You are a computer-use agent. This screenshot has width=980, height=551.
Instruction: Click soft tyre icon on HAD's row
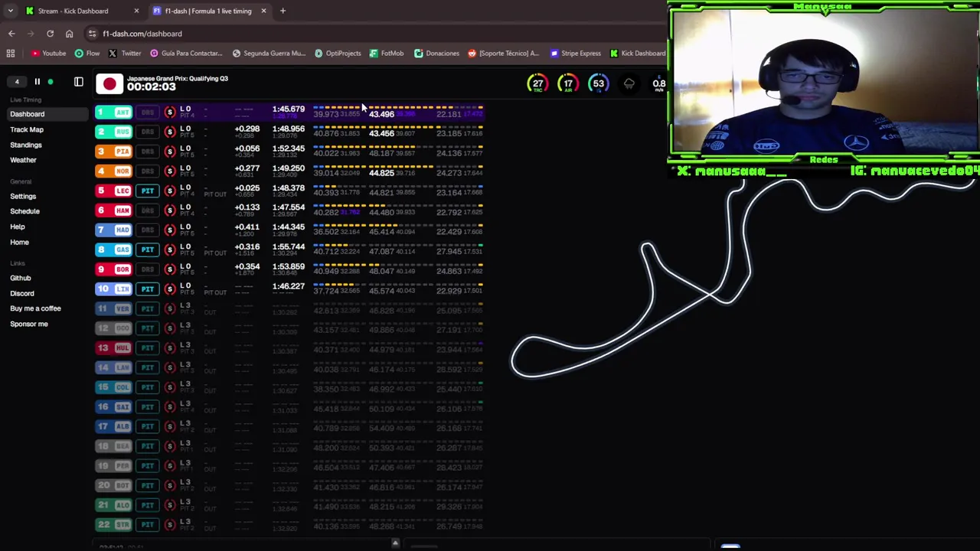tap(170, 230)
